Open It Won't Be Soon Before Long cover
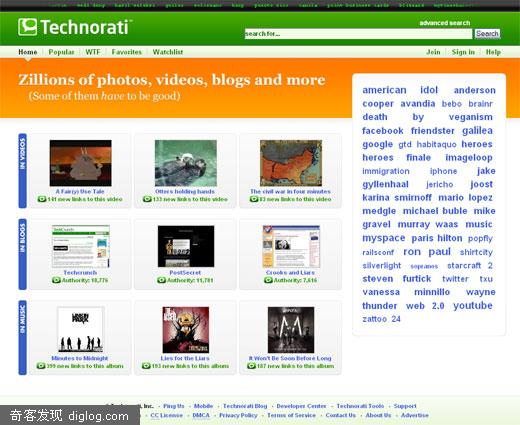Viewport: 520px width, 425px height. tap(291, 330)
